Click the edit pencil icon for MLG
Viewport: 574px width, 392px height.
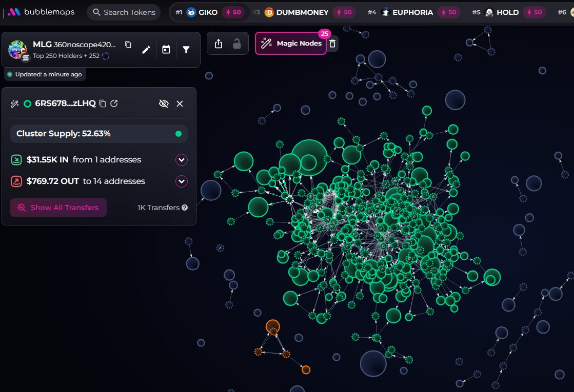click(146, 50)
